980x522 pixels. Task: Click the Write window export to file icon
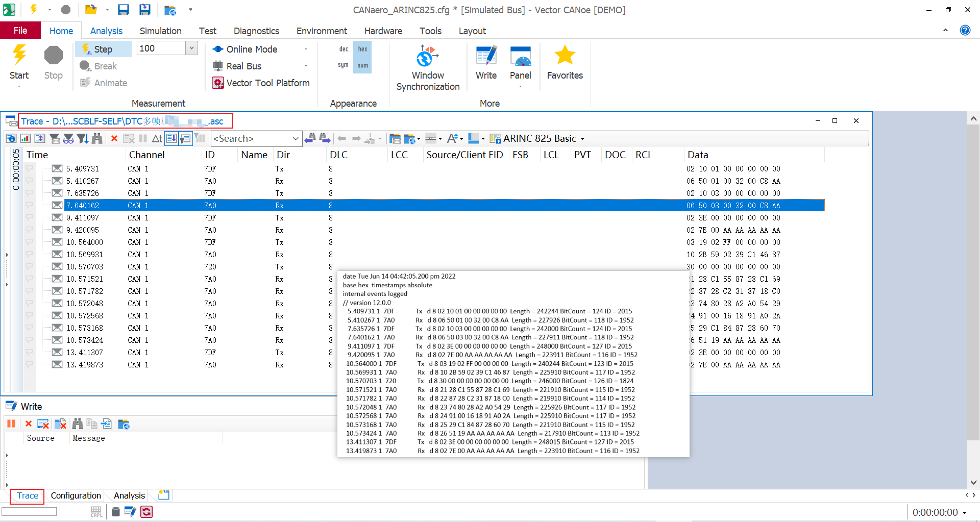coord(106,424)
